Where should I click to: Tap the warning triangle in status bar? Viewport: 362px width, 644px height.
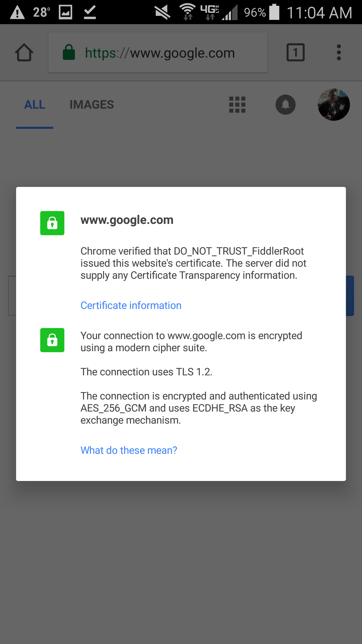pyautogui.click(x=17, y=13)
